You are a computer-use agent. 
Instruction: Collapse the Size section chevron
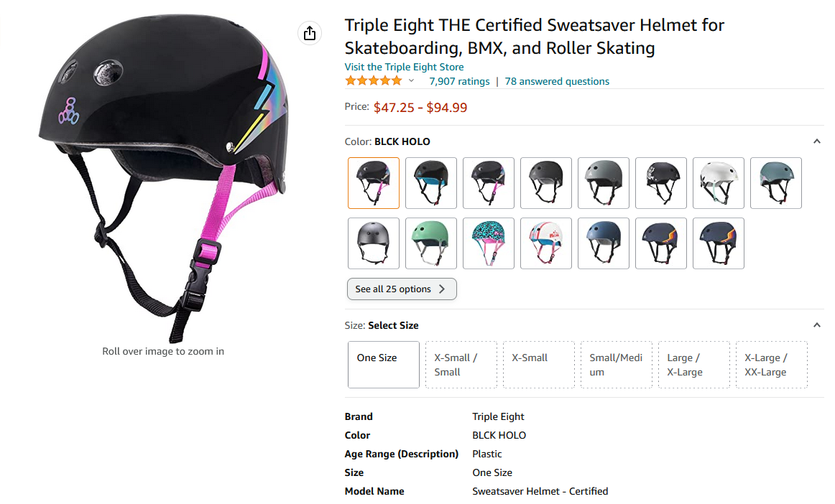[817, 325]
